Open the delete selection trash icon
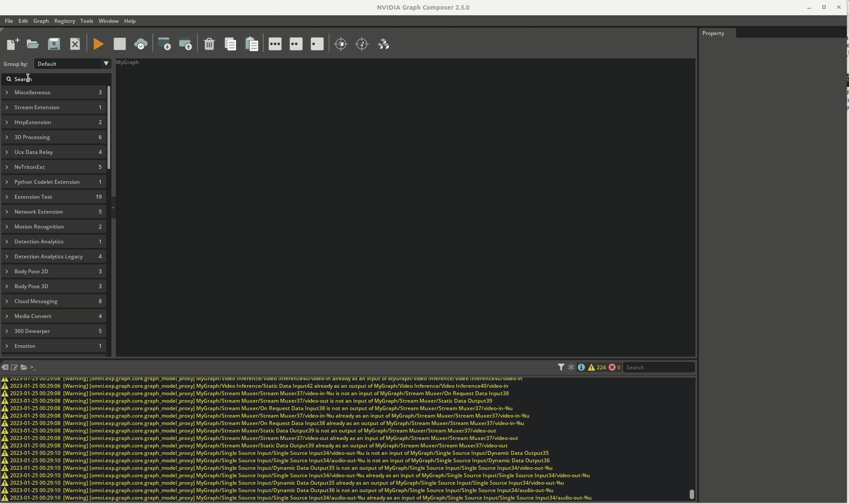 click(209, 44)
